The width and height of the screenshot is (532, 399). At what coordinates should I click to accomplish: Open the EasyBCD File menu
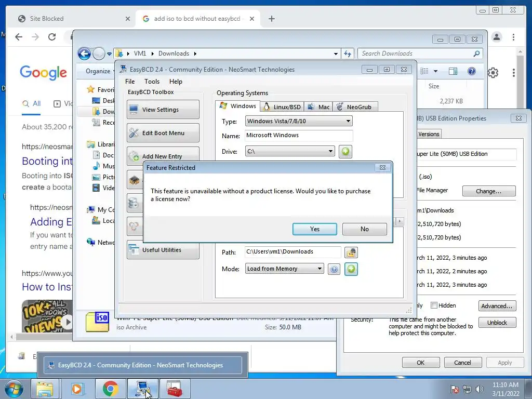pos(129,82)
